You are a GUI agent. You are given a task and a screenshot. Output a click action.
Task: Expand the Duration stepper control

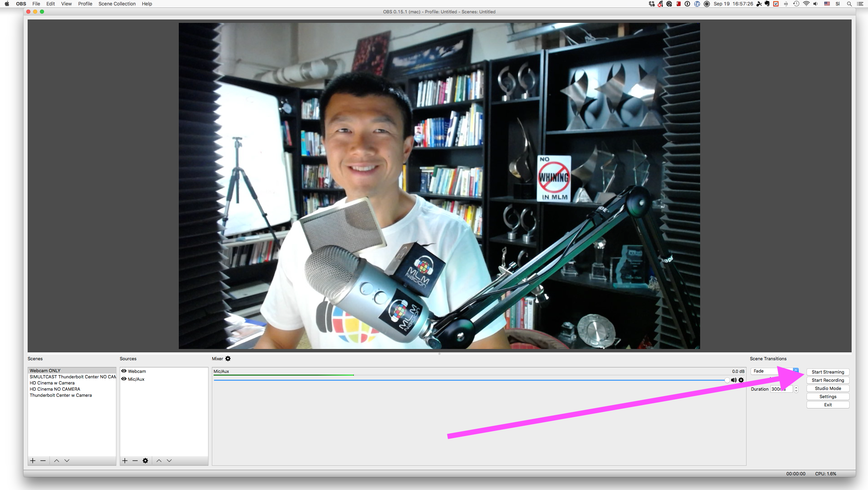tap(797, 389)
